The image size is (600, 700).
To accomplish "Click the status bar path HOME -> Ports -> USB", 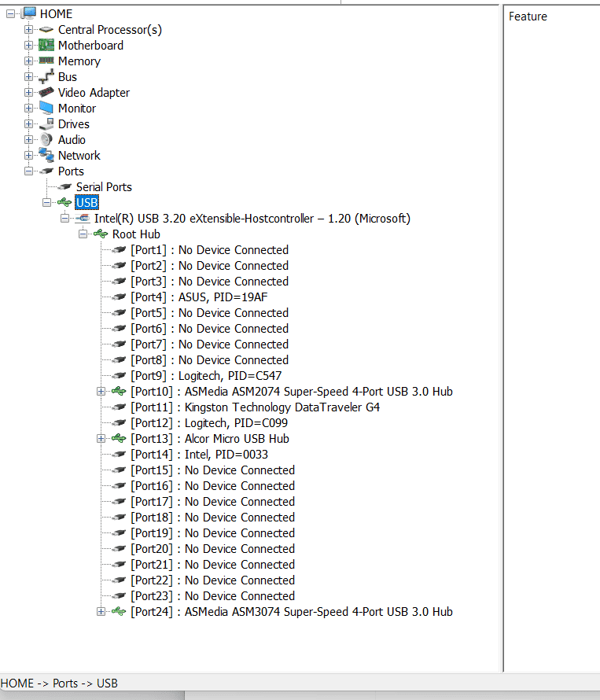I will click(59, 683).
